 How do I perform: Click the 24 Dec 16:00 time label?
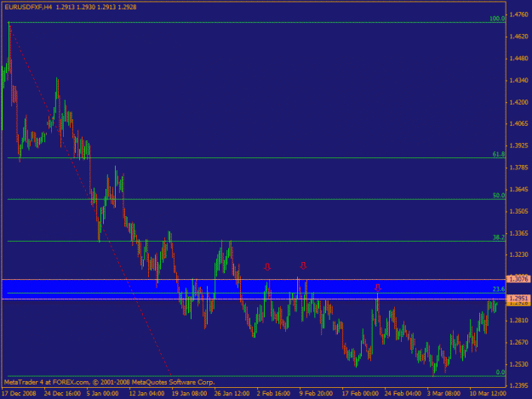62,393
